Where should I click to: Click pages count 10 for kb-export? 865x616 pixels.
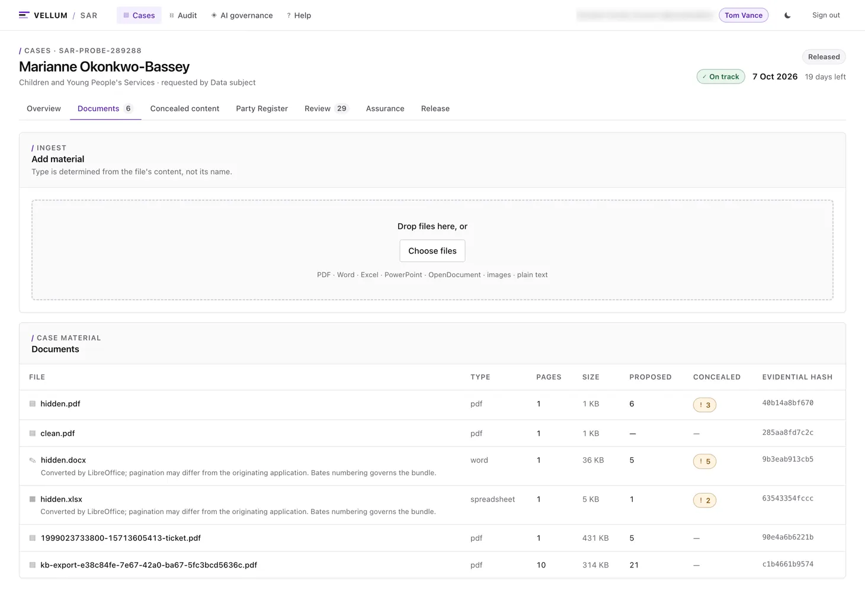[541, 565]
